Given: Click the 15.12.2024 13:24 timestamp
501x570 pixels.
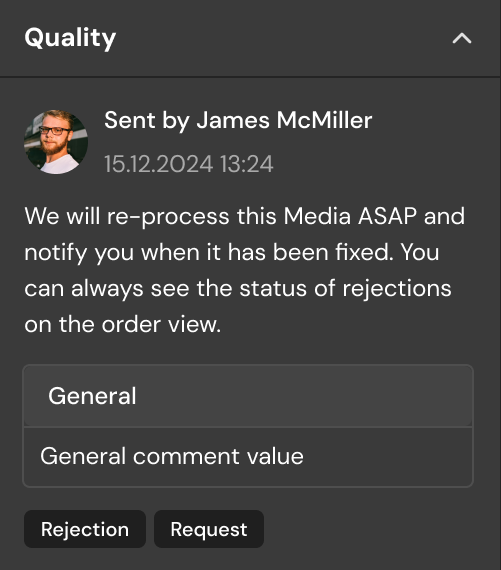Looking at the screenshot, I should tap(189, 164).
